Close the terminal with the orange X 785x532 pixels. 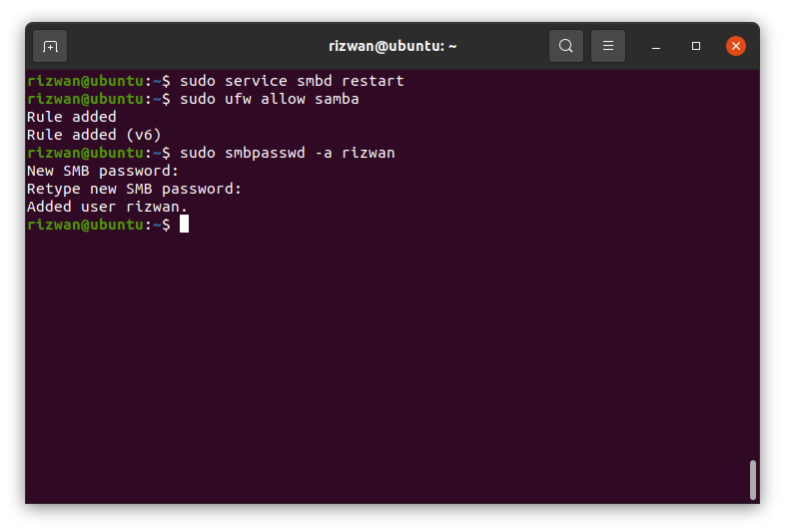tap(735, 46)
